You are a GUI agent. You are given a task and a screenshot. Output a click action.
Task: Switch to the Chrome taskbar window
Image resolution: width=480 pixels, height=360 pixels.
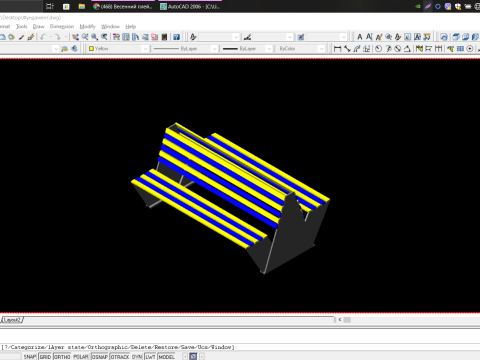123,6
